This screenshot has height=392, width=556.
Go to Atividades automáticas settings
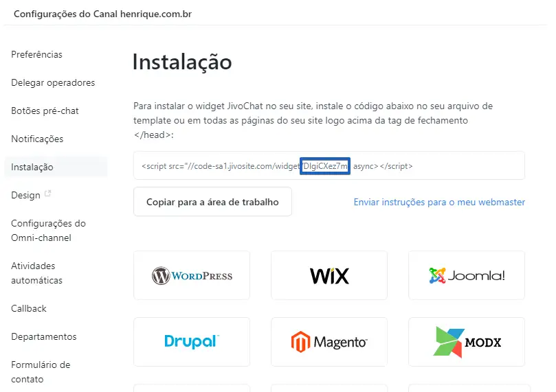[36, 273]
